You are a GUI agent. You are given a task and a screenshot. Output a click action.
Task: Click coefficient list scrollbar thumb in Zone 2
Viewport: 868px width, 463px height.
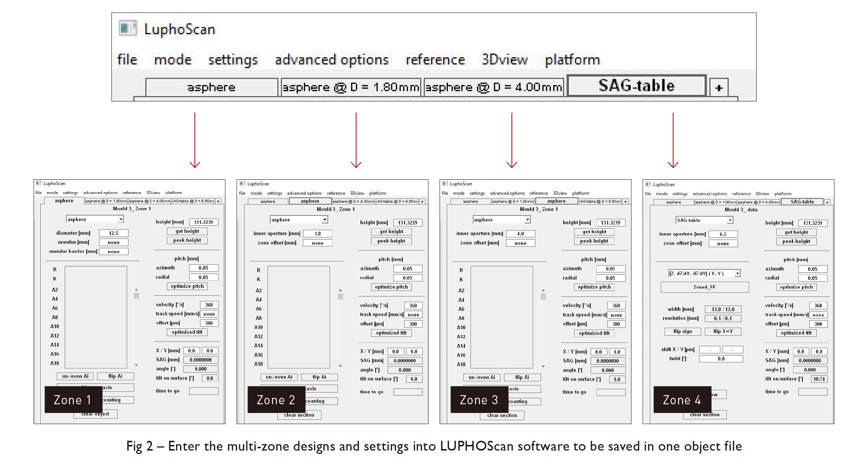(340, 296)
